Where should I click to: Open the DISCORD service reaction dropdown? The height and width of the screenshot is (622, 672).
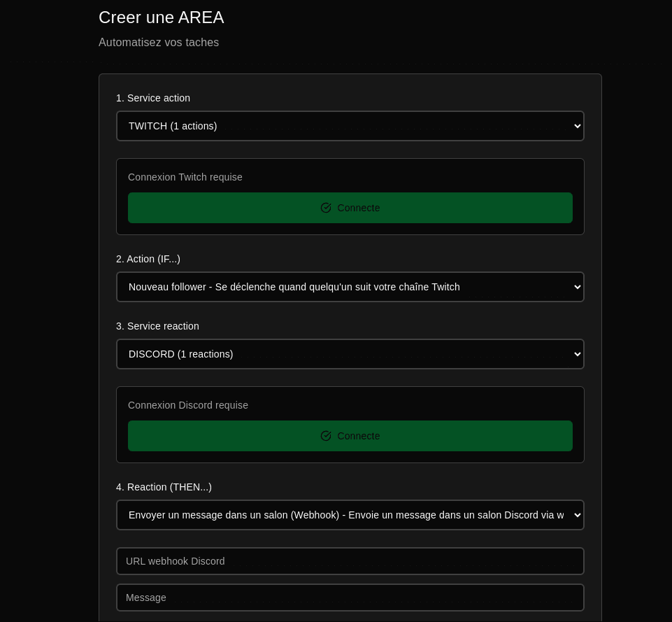pyautogui.click(x=350, y=354)
